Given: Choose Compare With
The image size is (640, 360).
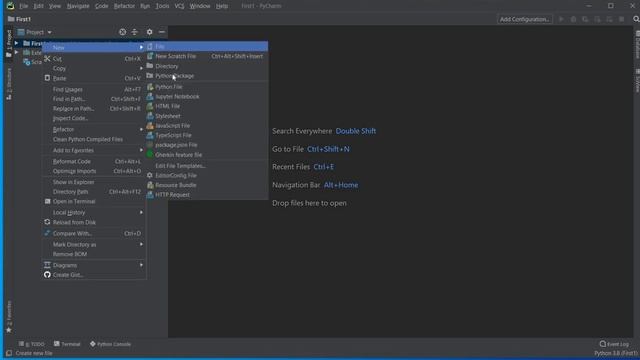Looking at the screenshot, I should [x=94, y=233].
